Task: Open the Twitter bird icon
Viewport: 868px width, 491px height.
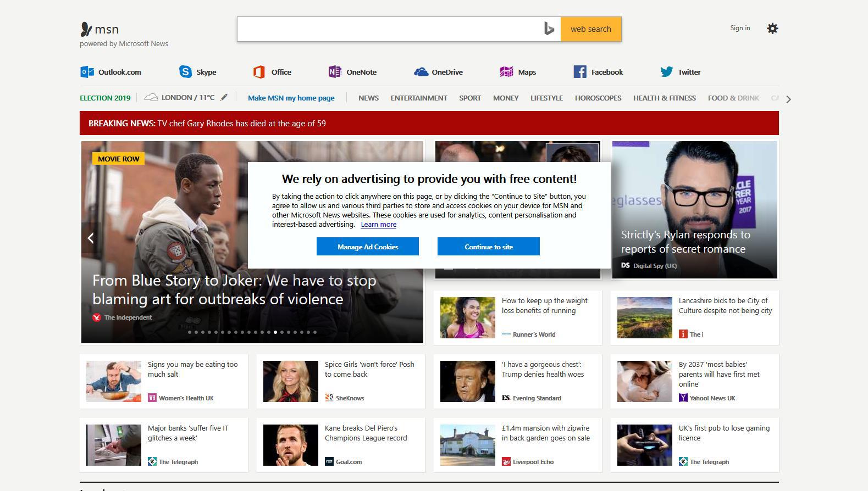Action: [666, 72]
